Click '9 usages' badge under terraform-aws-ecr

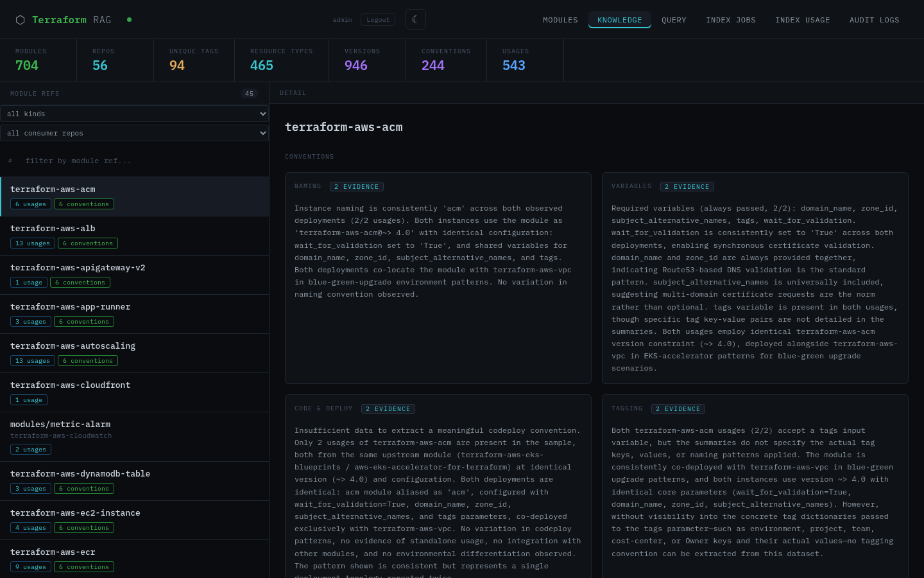pyautogui.click(x=31, y=567)
